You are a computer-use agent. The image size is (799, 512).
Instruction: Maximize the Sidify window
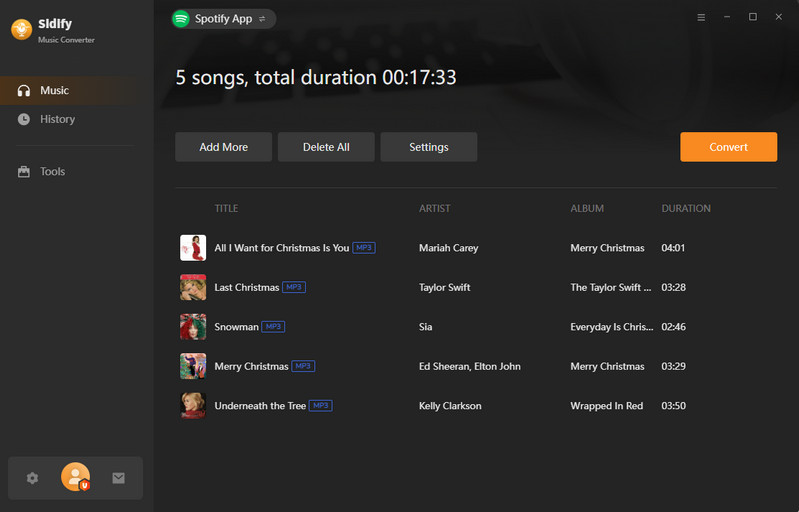coord(753,17)
